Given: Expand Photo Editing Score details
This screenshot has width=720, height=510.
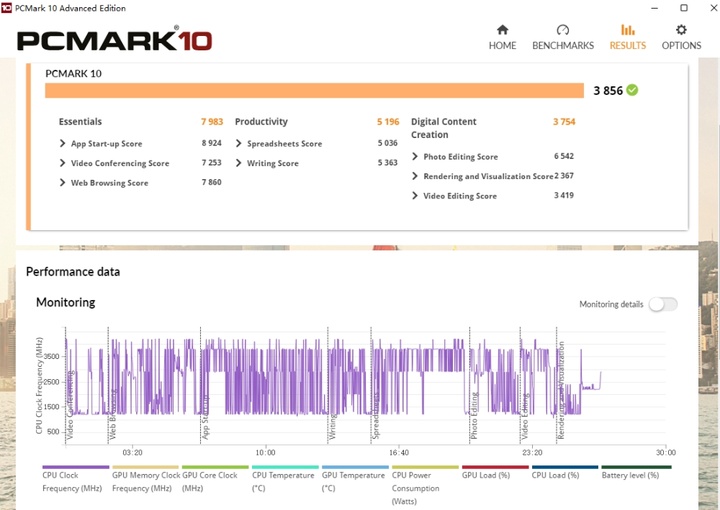Looking at the screenshot, I should pos(415,157).
